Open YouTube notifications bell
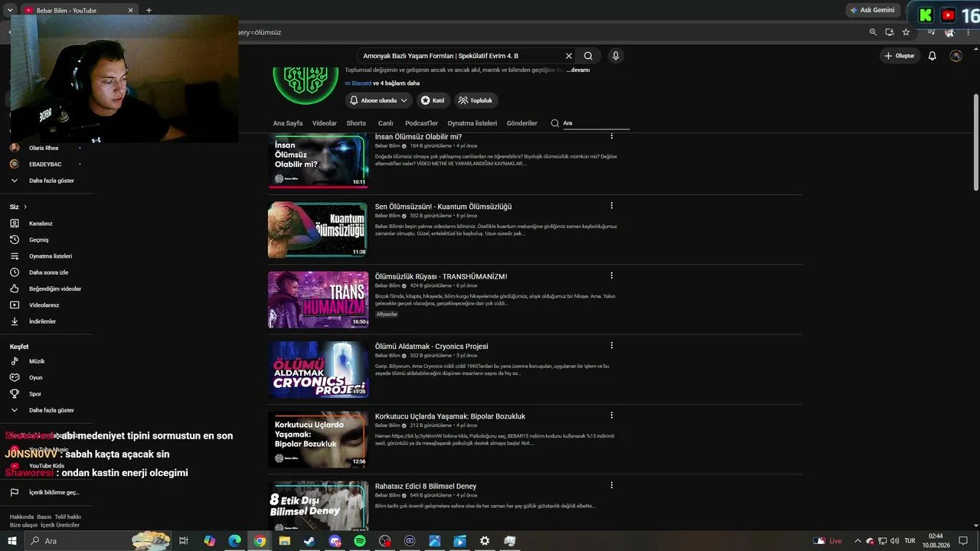The height and width of the screenshot is (551, 980). point(932,56)
